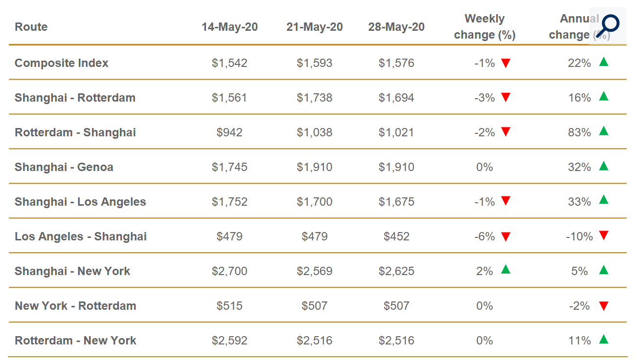
Task: Click the Route column header
Action: 31,27
